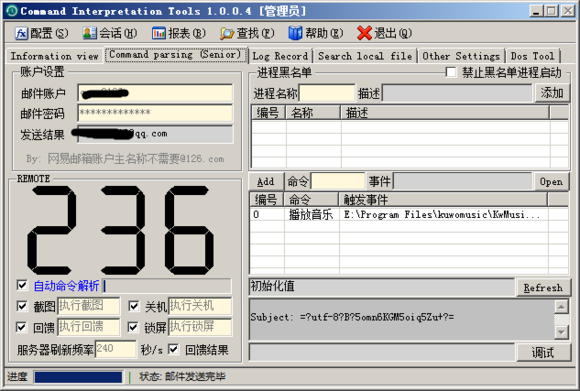580x391 pixels.
Task: Click the 调试 debug button
Action: (543, 353)
